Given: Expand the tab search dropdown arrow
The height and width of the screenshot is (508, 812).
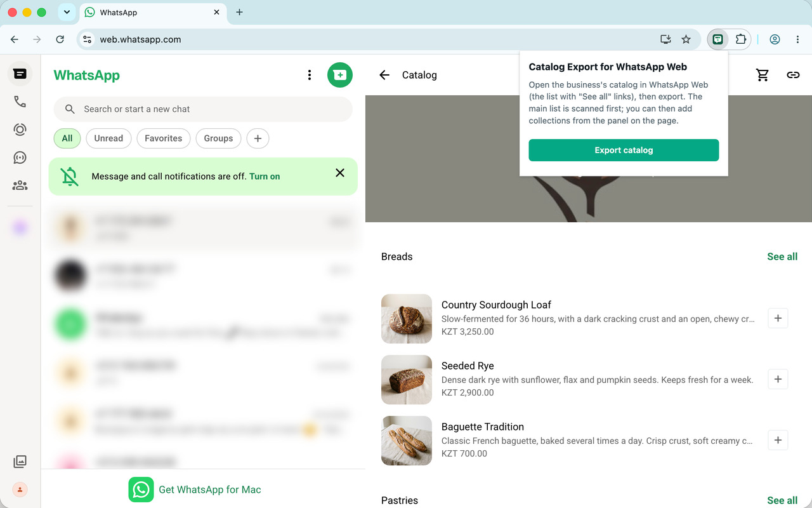Looking at the screenshot, I should [x=67, y=12].
